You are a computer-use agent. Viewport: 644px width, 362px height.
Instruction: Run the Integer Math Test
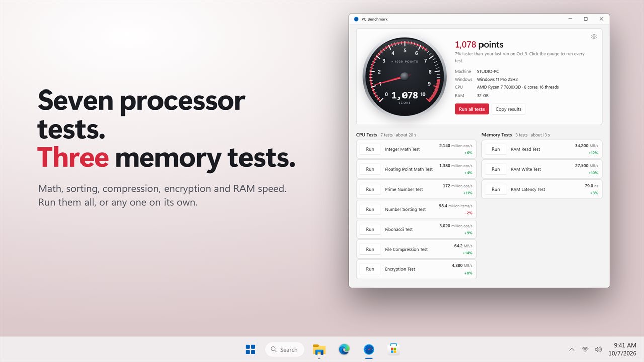click(x=370, y=149)
